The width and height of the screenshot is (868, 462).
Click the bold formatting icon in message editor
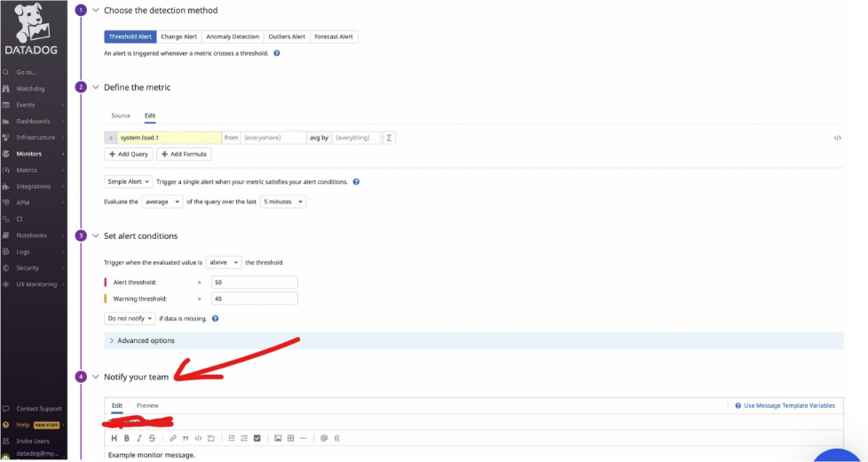tap(126, 438)
